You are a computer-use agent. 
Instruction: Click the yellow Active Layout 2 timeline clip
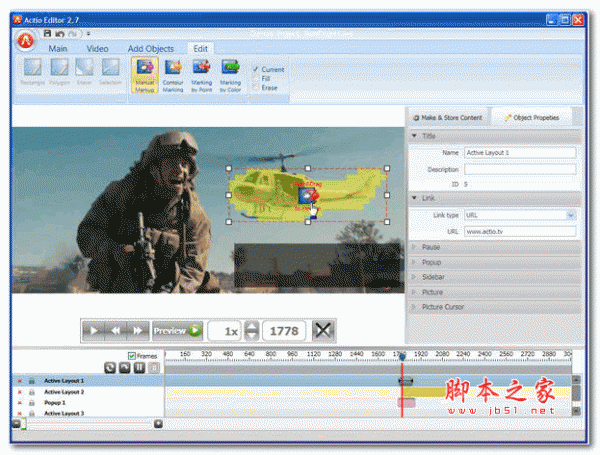point(424,392)
